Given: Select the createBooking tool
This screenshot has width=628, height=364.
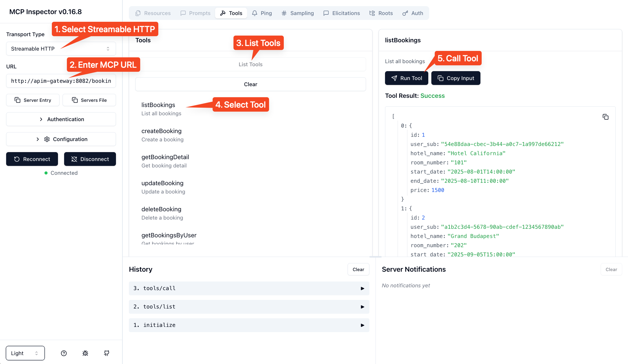Looking at the screenshot, I should coord(161,131).
